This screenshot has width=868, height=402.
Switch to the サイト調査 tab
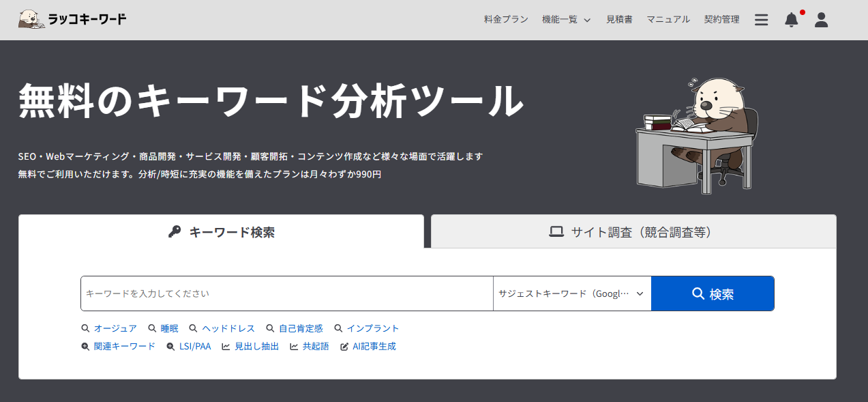pos(633,232)
